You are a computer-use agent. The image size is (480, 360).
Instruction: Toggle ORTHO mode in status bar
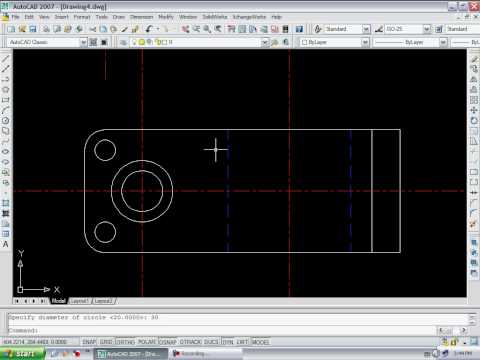click(x=126, y=342)
